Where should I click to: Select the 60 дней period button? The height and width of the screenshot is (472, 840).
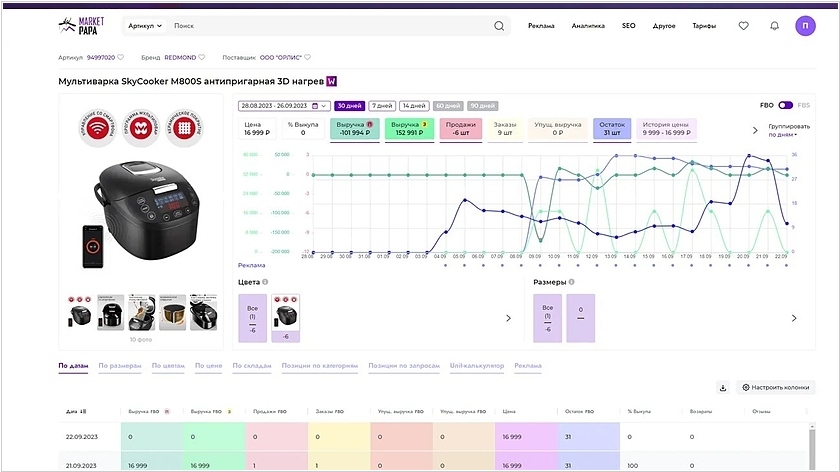pyautogui.click(x=448, y=106)
